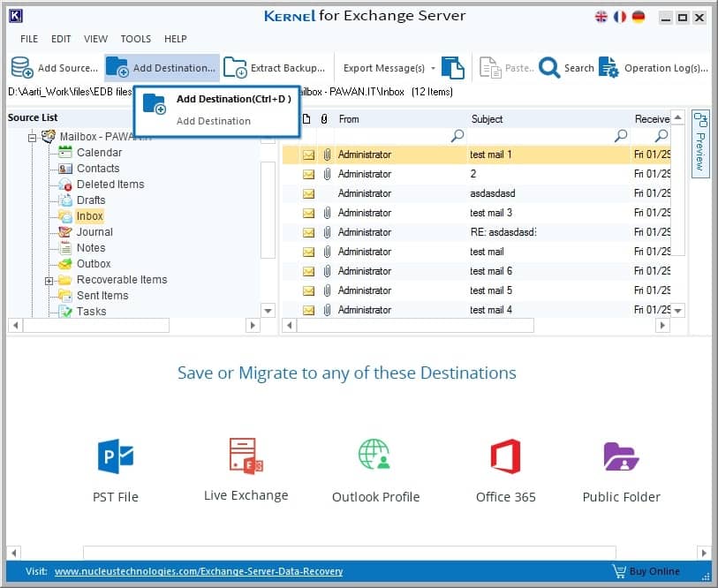Select the Contacts folder
This screenshot has width=718, height=588.
[98, 169]
